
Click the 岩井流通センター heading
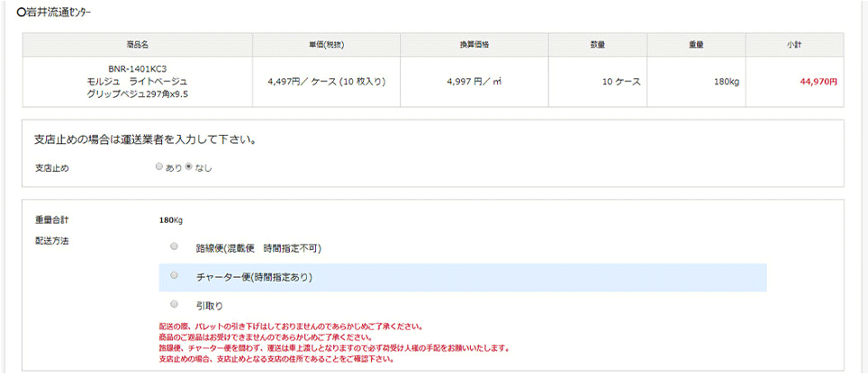click(59, 13)
